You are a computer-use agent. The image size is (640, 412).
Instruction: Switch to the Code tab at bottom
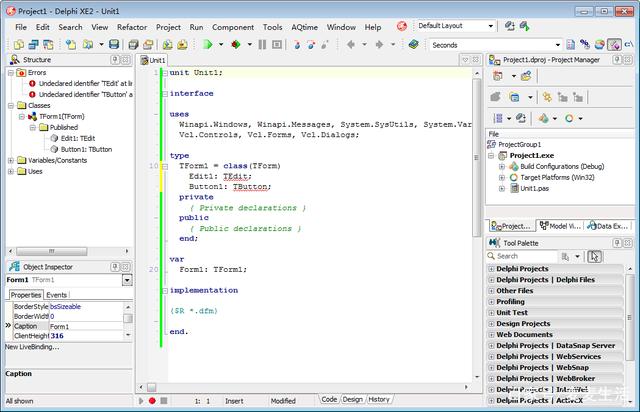tap(329, 399)
